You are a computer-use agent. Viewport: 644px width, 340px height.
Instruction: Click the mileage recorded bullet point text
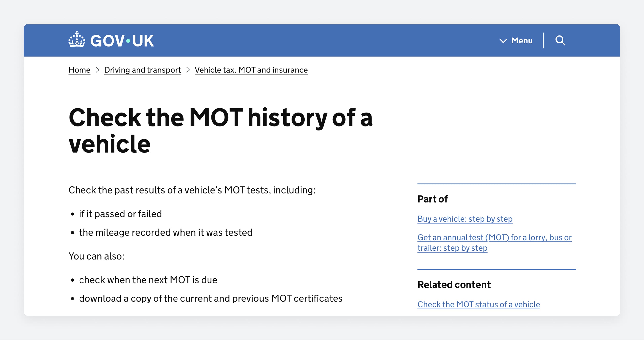tap(166, 233)
